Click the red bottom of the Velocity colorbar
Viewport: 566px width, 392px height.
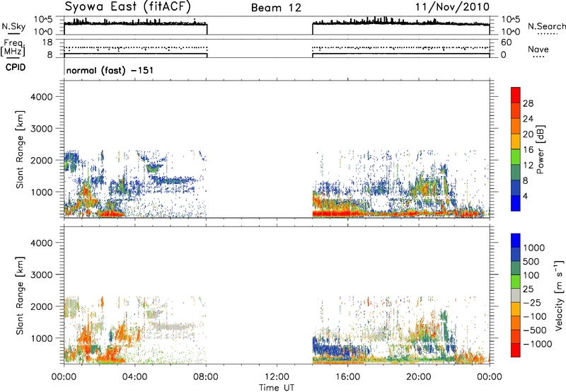point(516,350)
